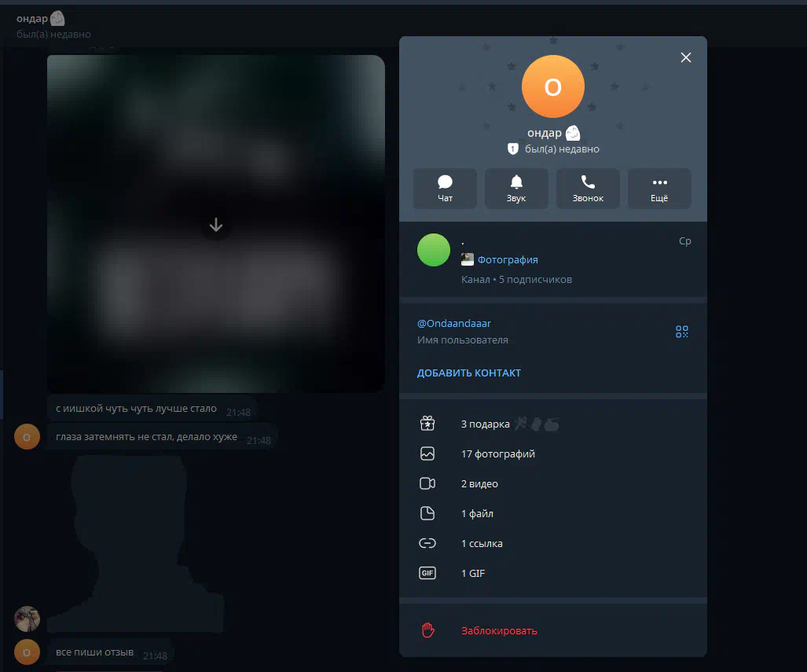Click the ДОБАВИТЬ КОНТАКТ link
This screenshot has width=807, height=672.
[468, 373]
